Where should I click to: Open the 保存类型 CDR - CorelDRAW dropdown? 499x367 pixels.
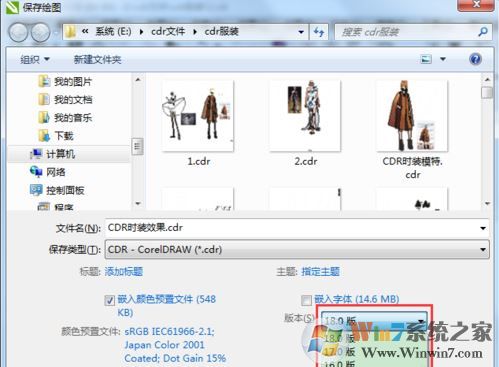coord(297,249)
